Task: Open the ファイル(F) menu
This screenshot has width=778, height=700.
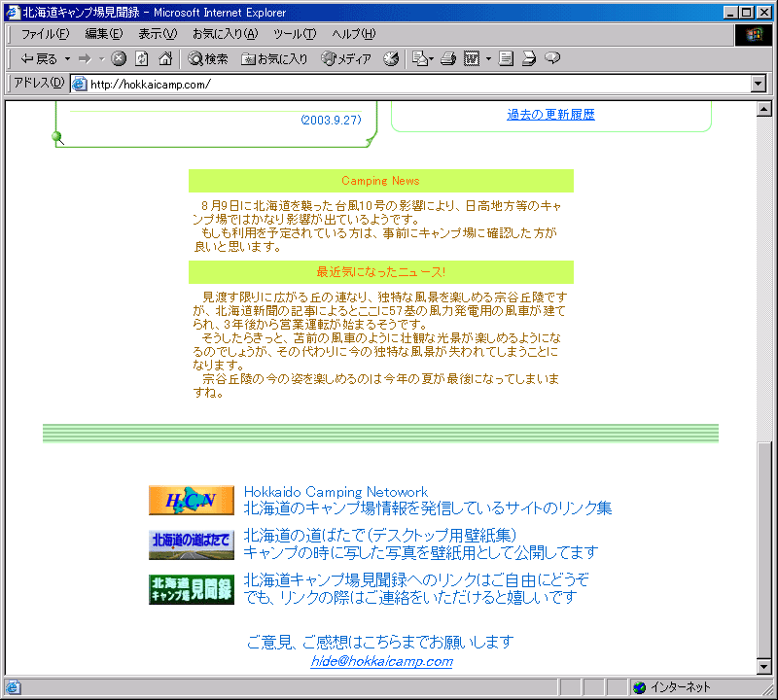Action: coord(45,34)
